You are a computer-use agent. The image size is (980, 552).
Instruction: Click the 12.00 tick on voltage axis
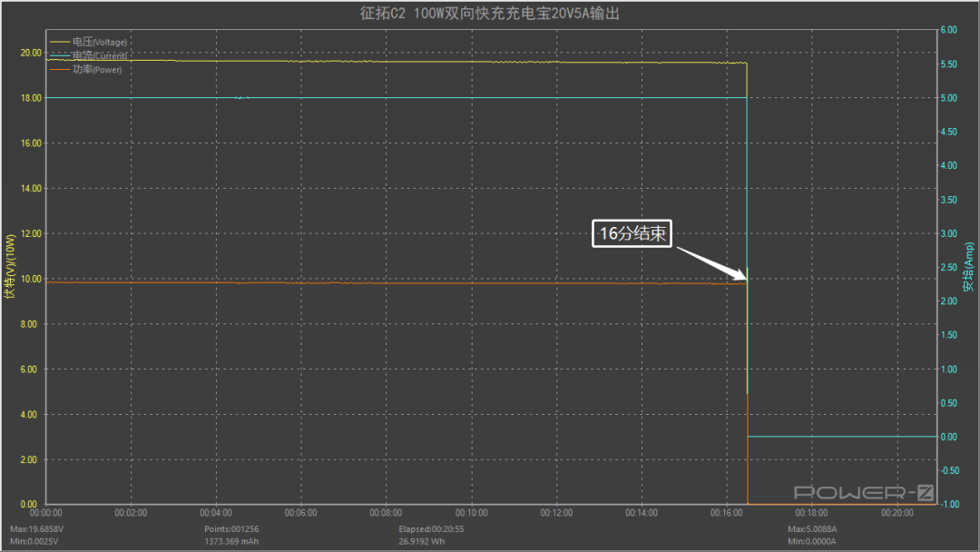[31, 233]
